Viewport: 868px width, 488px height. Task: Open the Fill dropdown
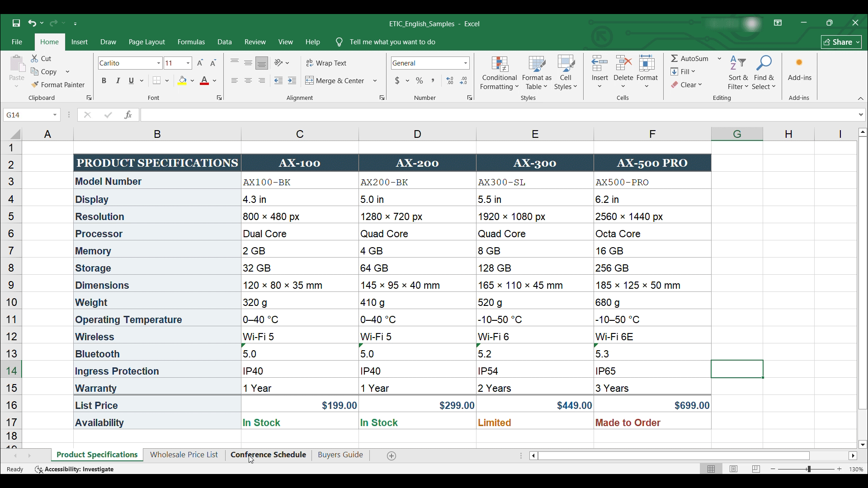tap(683, 72)
